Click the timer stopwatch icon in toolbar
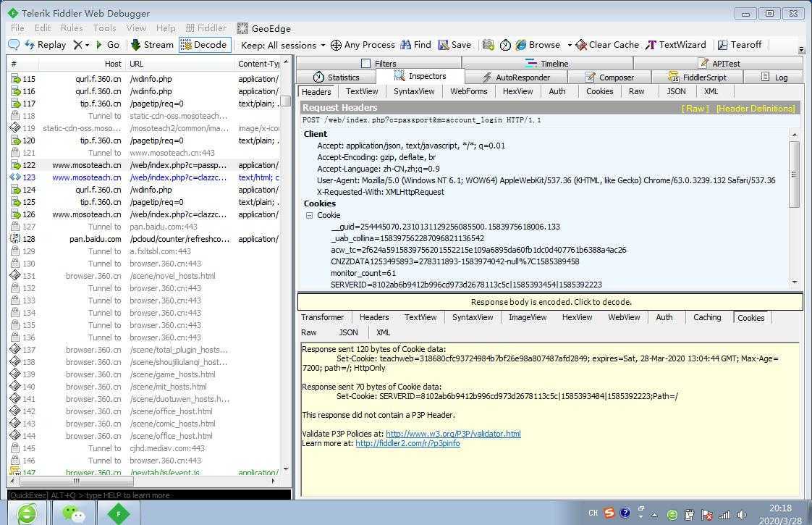The height and width of the screenshot is (525, 812). tap(505, 45)
